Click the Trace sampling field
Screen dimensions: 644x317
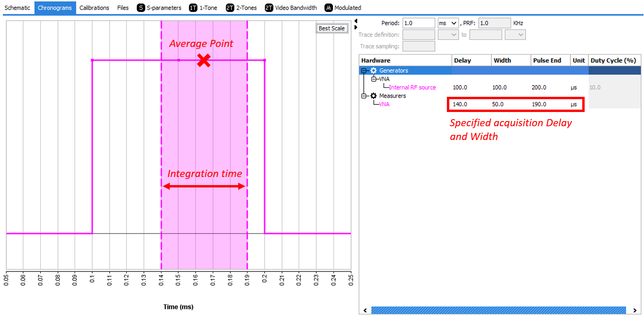tap(418, 46)
